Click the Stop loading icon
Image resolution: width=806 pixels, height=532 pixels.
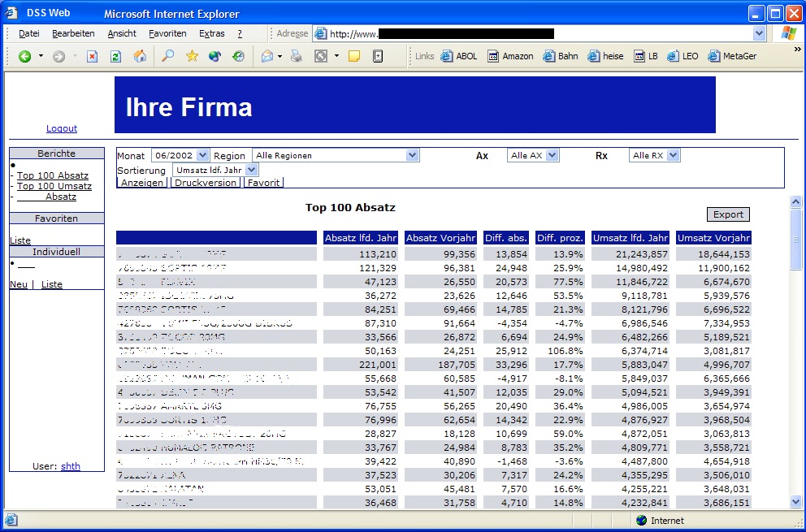(92, 56)
